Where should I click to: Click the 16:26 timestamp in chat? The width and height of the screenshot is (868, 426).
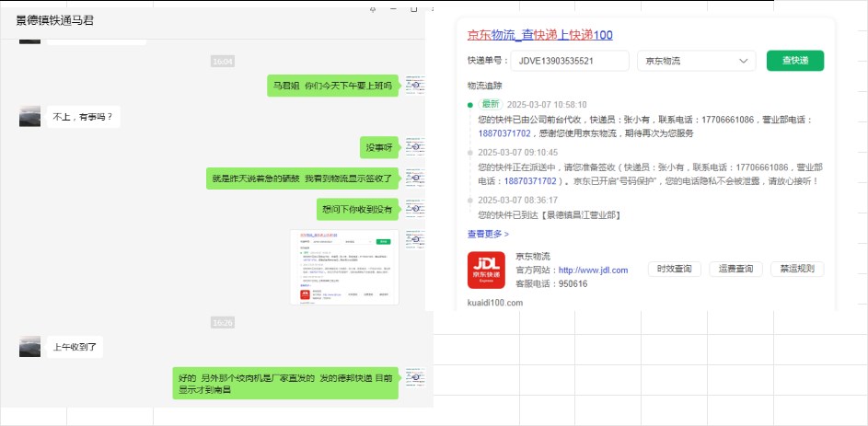click(x=223, y=323)
